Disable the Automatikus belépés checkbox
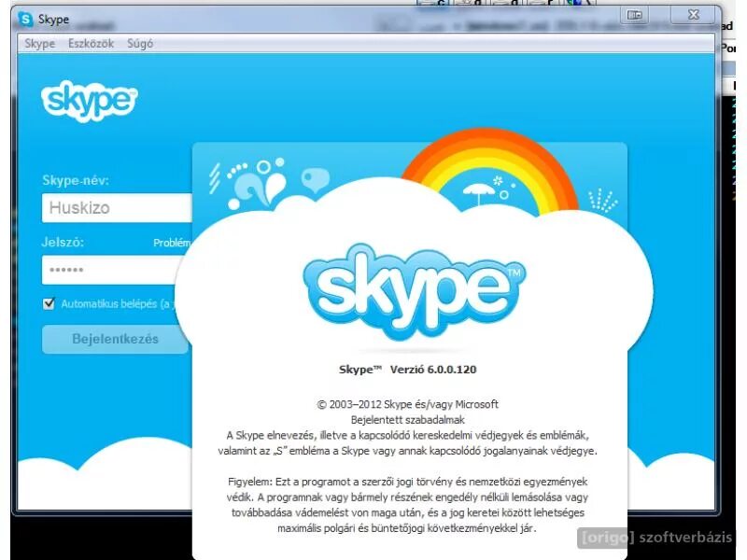Viewport: 747px width, 560px height. [47, 302]
